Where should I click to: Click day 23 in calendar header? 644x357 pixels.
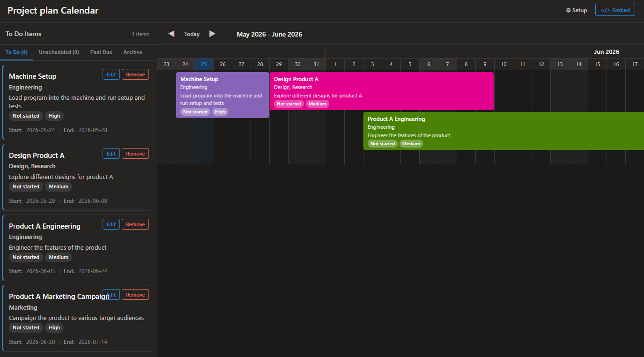[166, 64]
